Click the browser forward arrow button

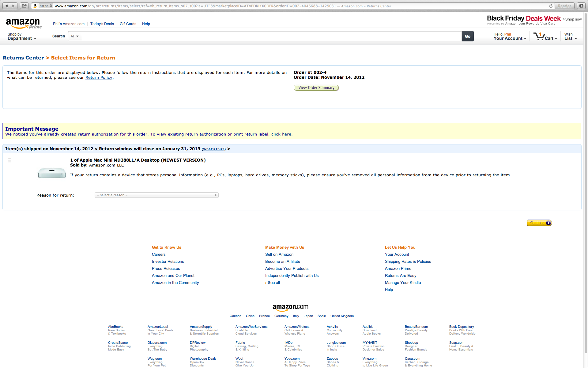pyautogui.click(x=13, y=6)
